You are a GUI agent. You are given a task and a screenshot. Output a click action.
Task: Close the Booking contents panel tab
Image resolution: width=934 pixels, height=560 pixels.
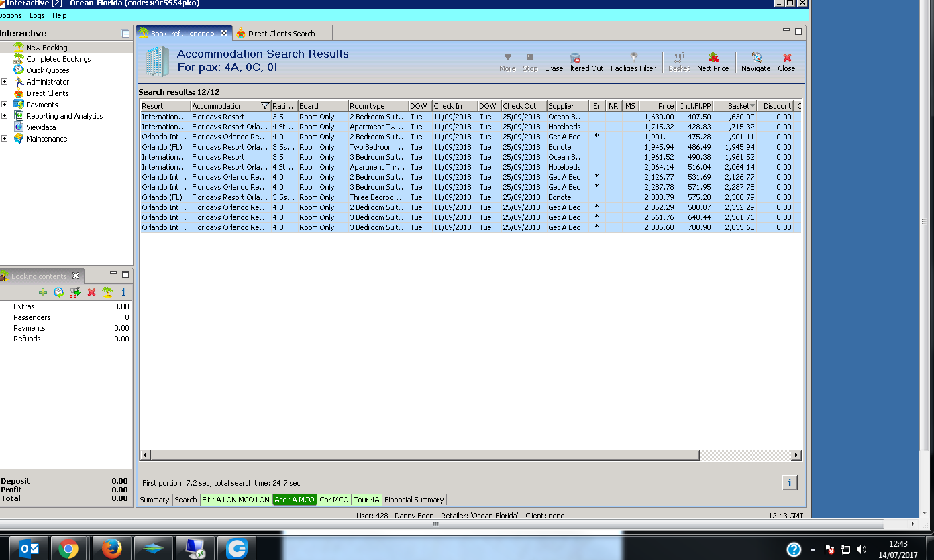[x=76, y=276]
